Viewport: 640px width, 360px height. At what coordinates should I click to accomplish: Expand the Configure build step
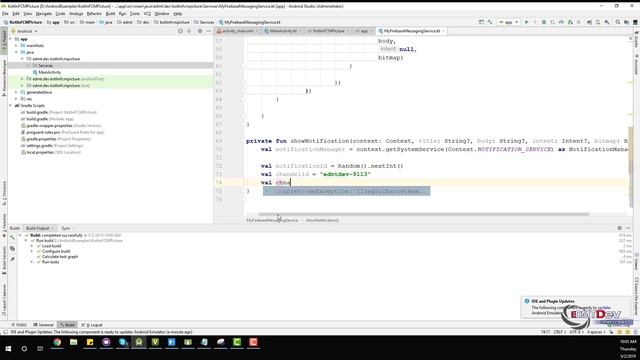point(32,251)
